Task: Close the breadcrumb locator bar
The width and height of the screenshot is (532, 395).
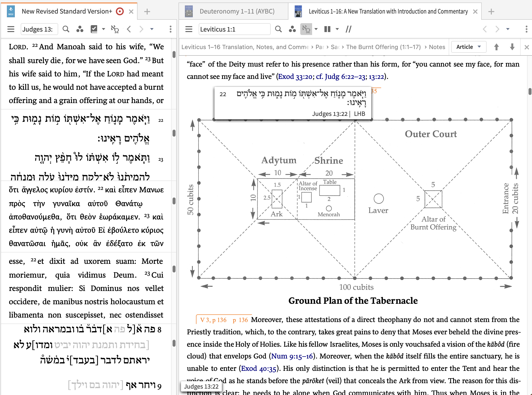Action: [x=527, y=47]
